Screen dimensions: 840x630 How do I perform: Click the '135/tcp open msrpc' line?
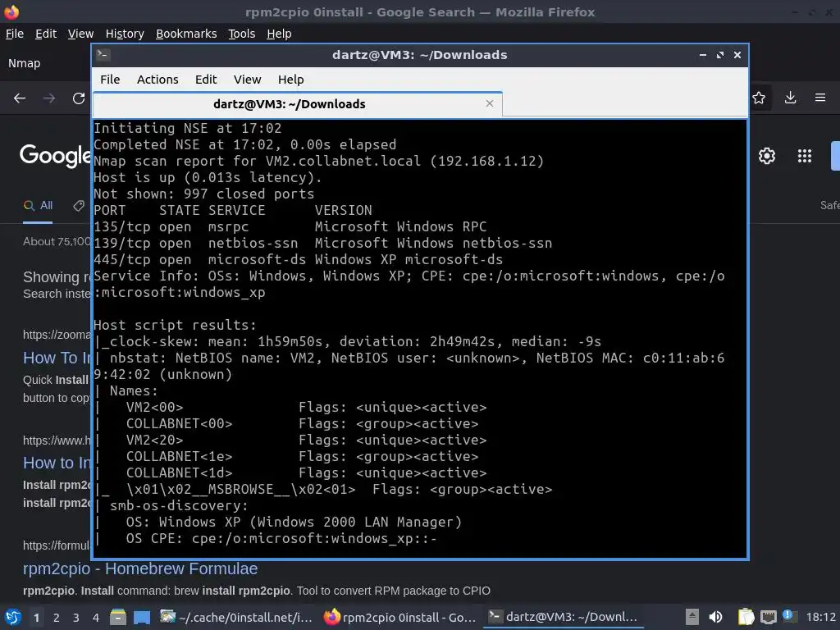(x=290, y=227)
